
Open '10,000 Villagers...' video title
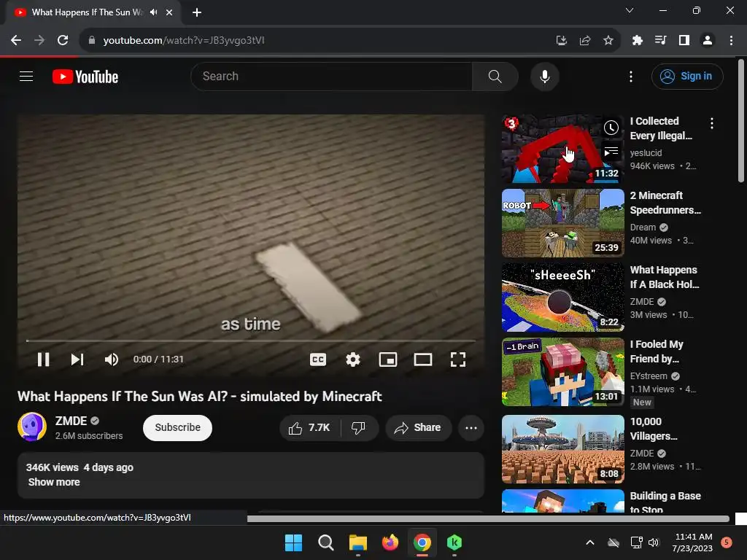(x=653, y=429)
